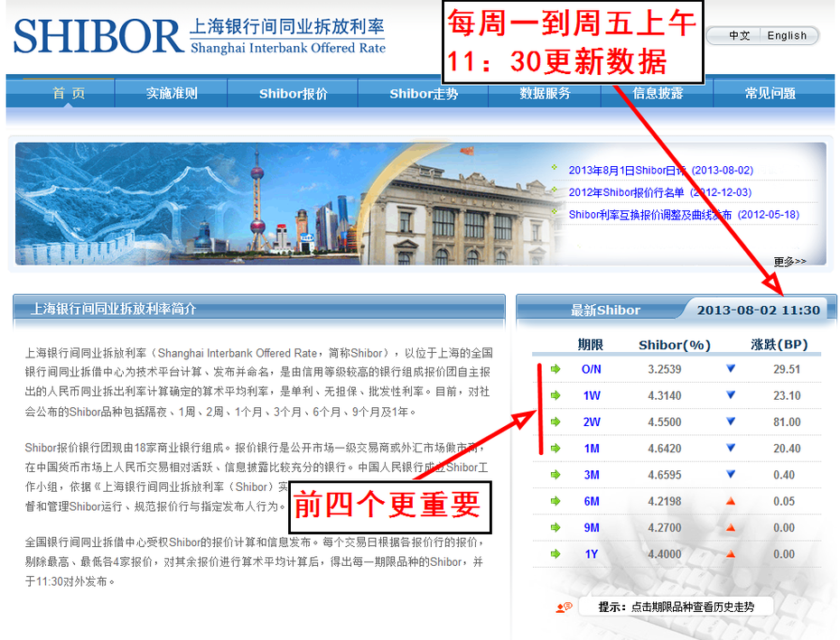Click the change value 29.51

pyautogui.click(x=787, y=369)
